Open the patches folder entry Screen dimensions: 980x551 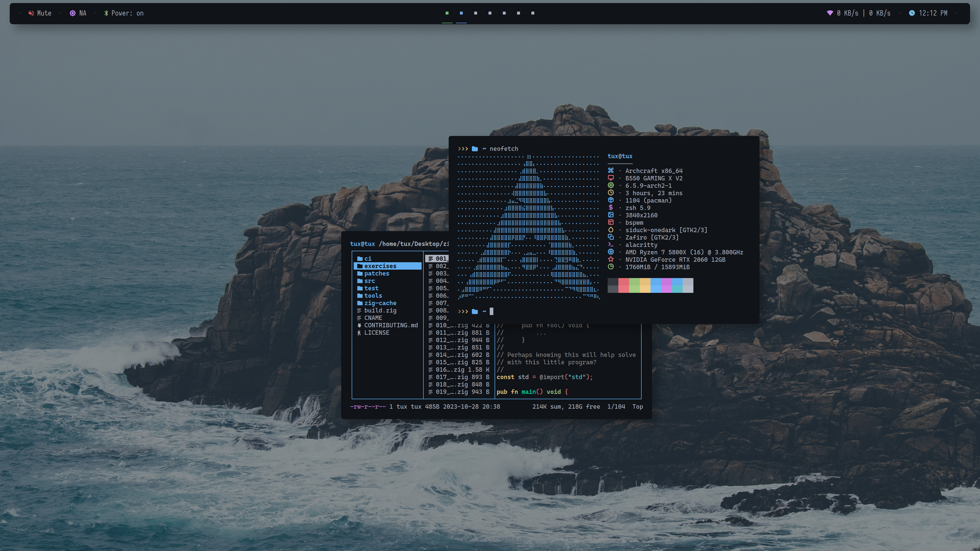[376, 273]
